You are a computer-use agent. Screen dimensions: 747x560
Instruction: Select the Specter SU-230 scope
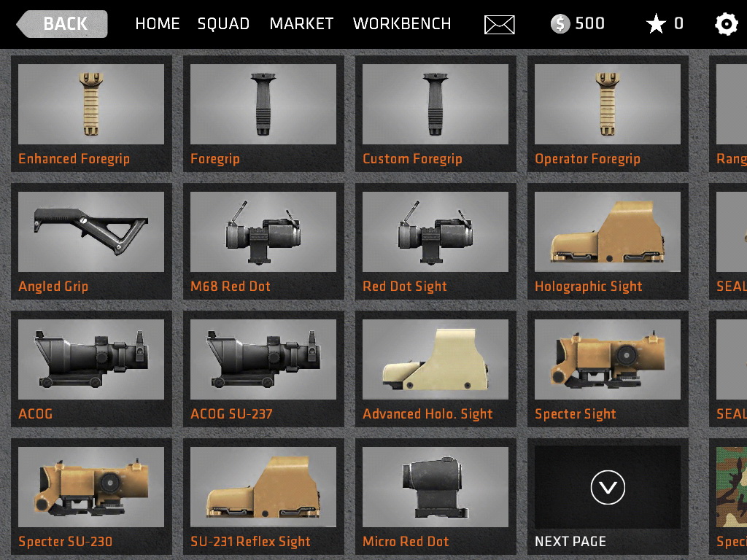tap(91, 497)
